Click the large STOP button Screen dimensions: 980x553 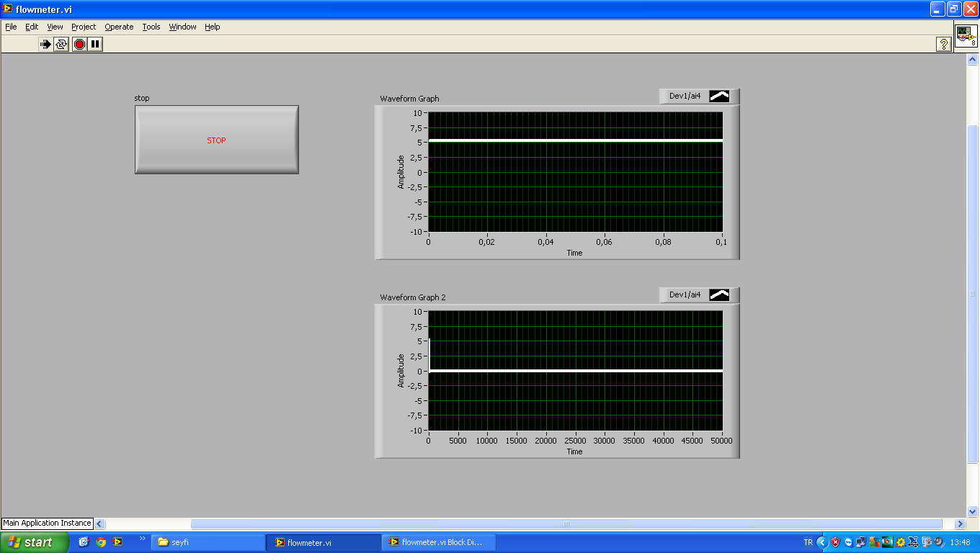pos(217,140)
